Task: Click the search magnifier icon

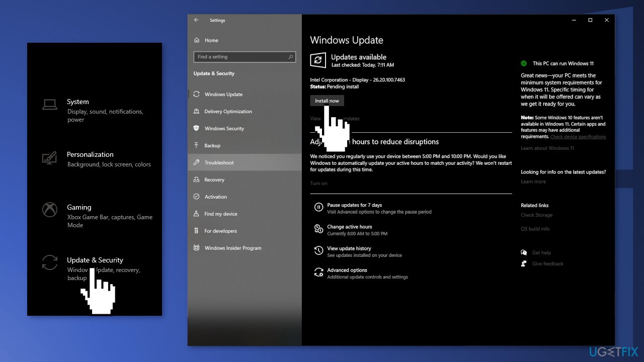Action: pos(291,57)
